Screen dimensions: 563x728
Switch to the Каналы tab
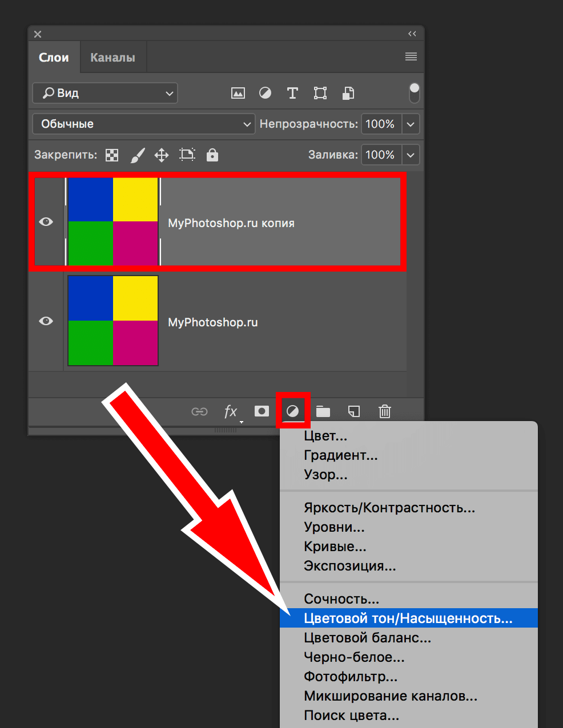coord(112,58)
